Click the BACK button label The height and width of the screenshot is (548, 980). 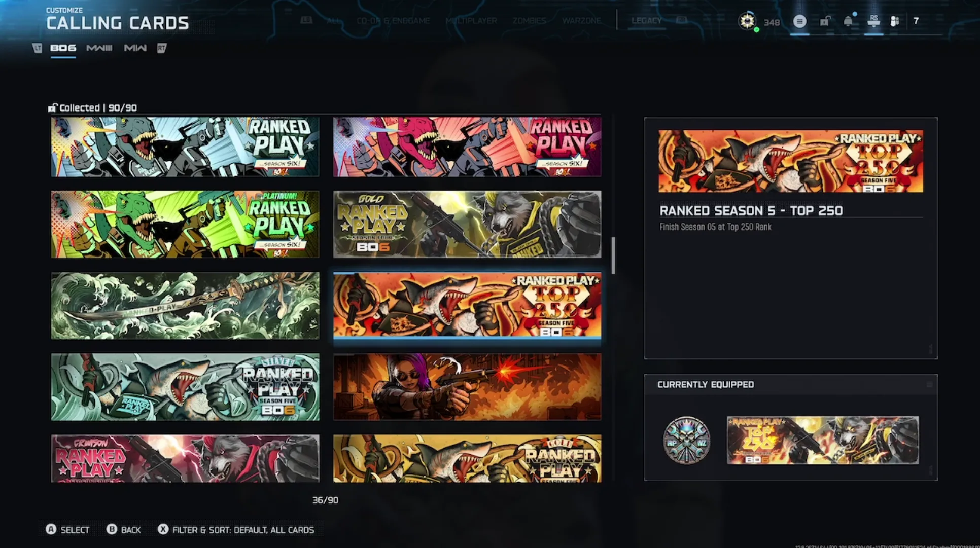131,530
